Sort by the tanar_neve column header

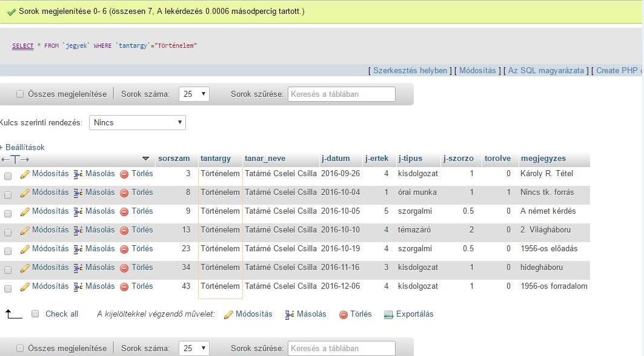click(x=265, y=159)
